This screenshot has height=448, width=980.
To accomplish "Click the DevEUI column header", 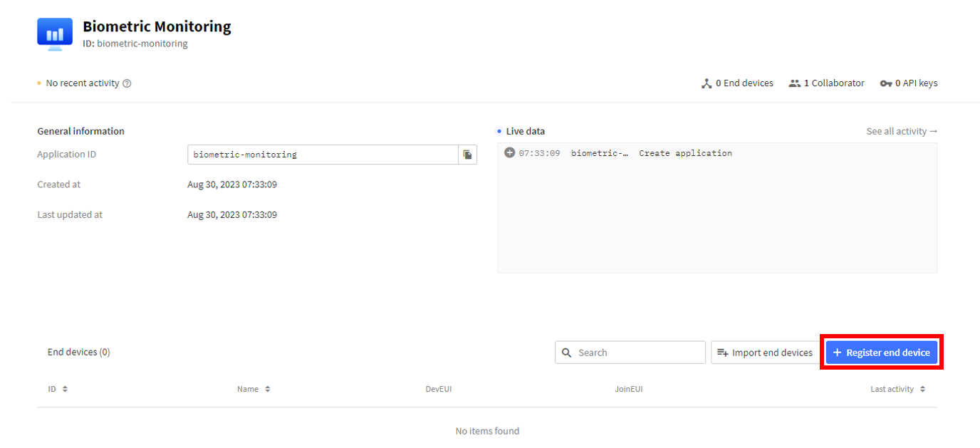I will pyautogui.click(x=439, y=389).
